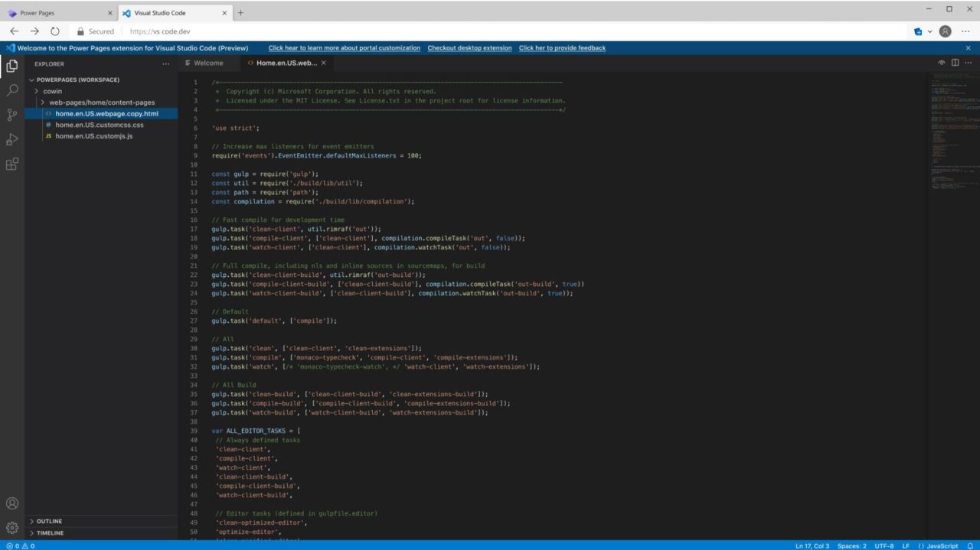The width and height of the screenshot is (980, 550).
Task: Click the notifications bell in status bar
Action: tap(970, 545)
